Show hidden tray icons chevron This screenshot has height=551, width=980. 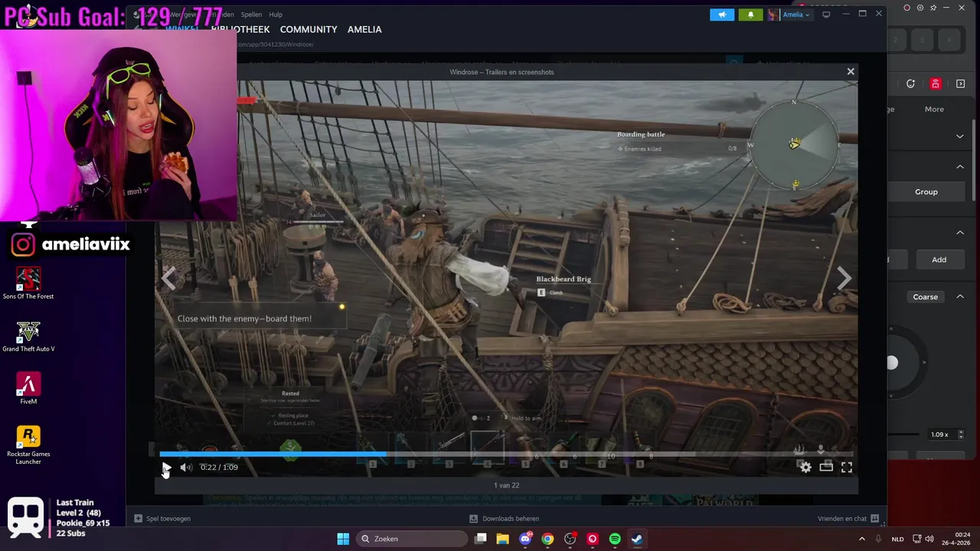(861, 539)
